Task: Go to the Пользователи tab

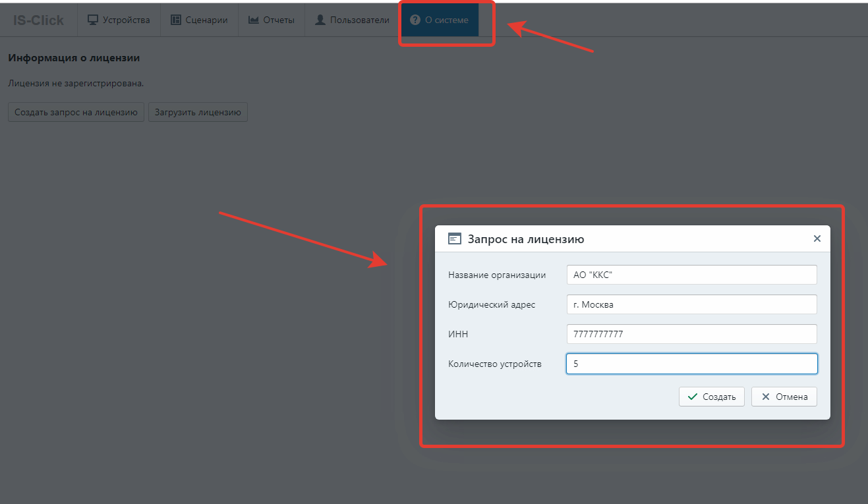Action: 352,20
